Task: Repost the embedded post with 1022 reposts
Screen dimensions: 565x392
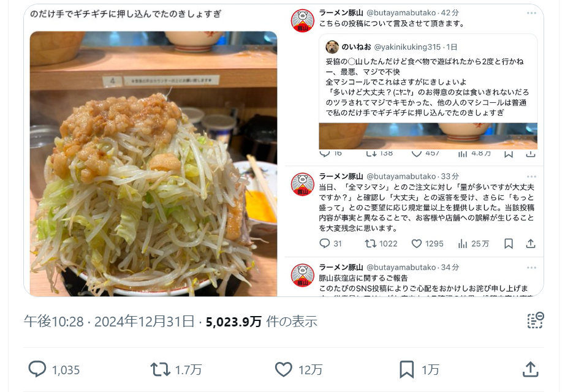Action: click(x=370, y=244)
